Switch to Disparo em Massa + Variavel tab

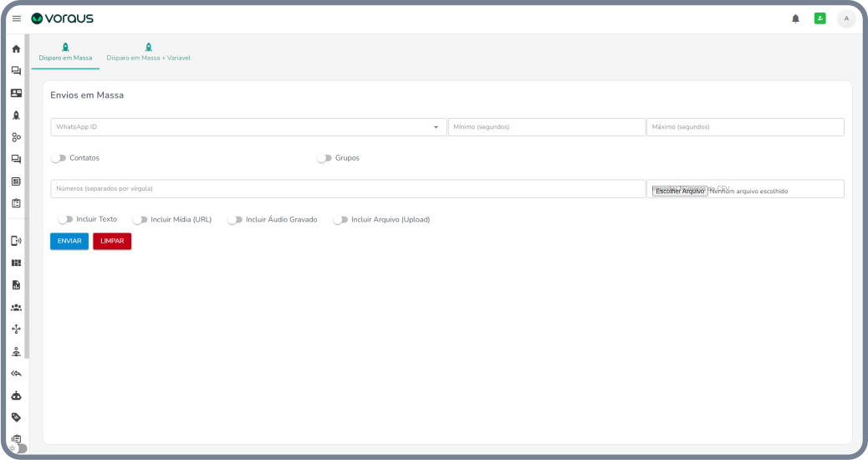pyautogui.click(x=149, y=53)
